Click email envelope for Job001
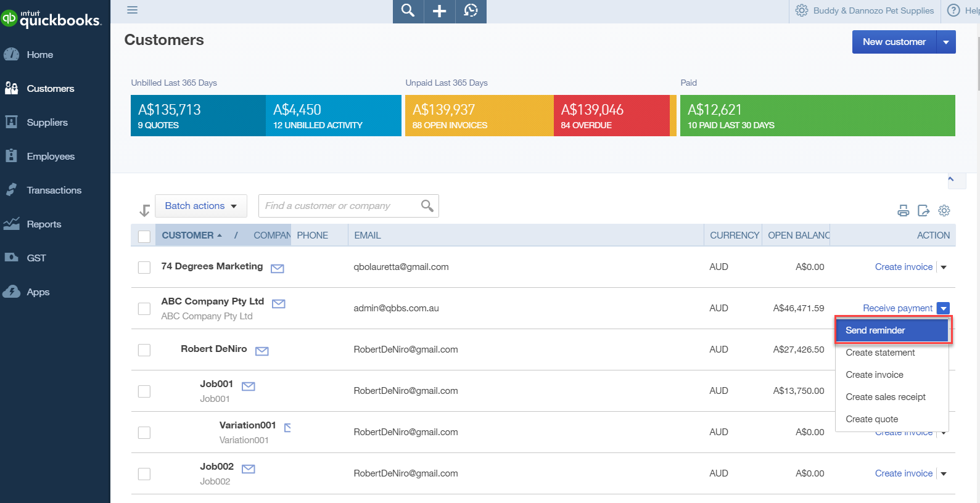 (x=249, y=386)
